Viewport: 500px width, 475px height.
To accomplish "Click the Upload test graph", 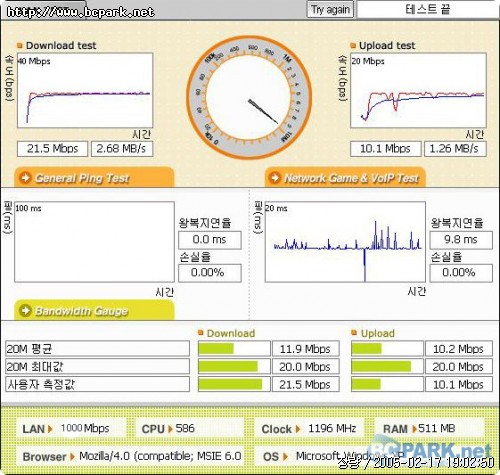I will click(418, 90).
